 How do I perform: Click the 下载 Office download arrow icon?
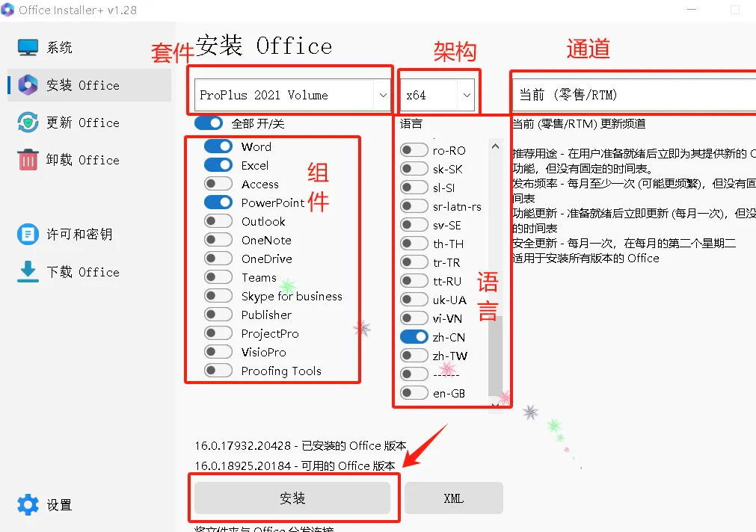coord(28,272)
